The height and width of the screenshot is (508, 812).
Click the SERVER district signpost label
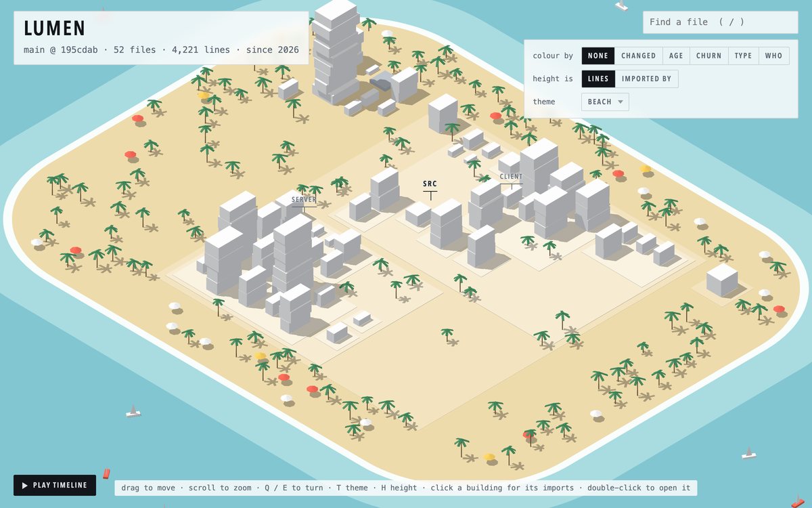pos(304,199)
